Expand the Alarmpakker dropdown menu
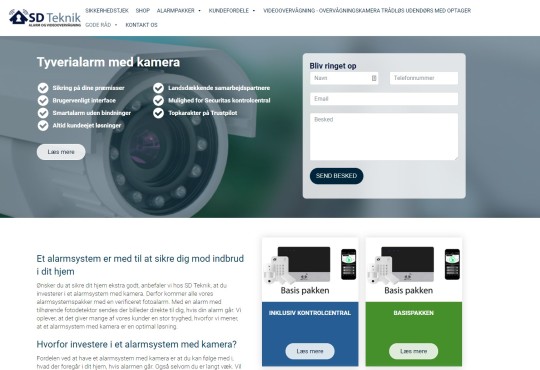The width and height of the screenshot is (540, 370). point(178,11)
